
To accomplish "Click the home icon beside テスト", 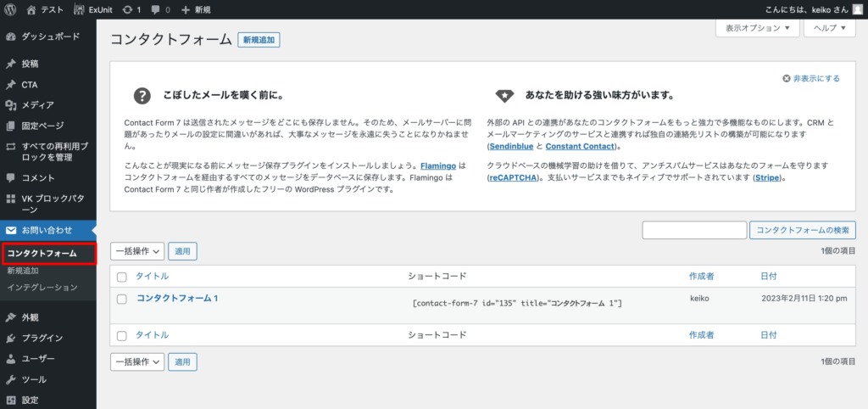I will (31, 9).
